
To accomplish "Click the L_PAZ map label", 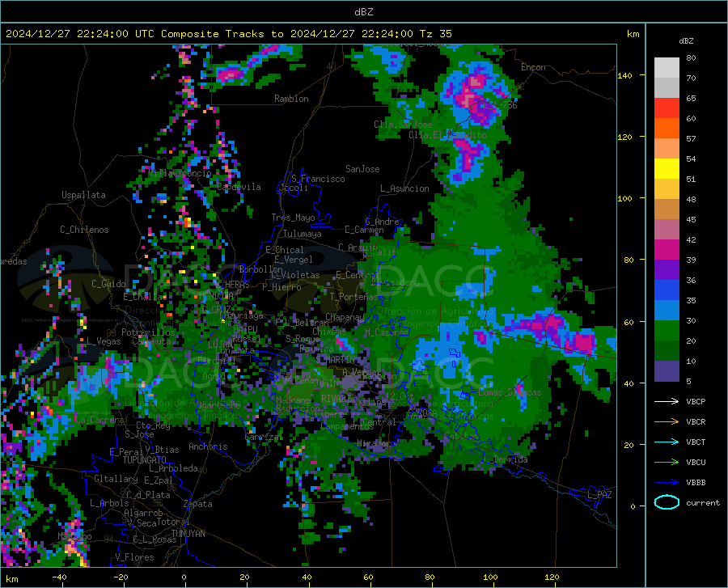I will pos(599,495).
